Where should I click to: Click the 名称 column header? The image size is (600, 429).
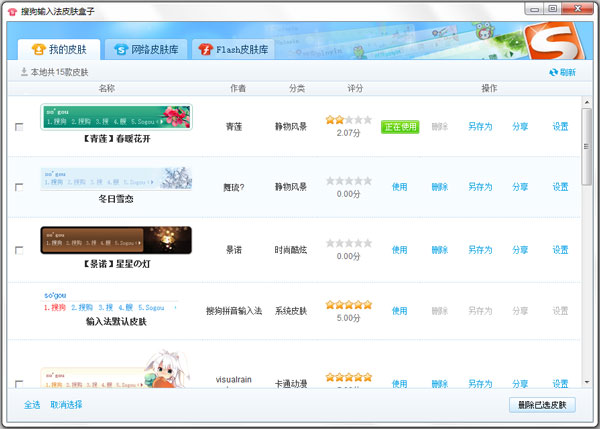(107, 88)
